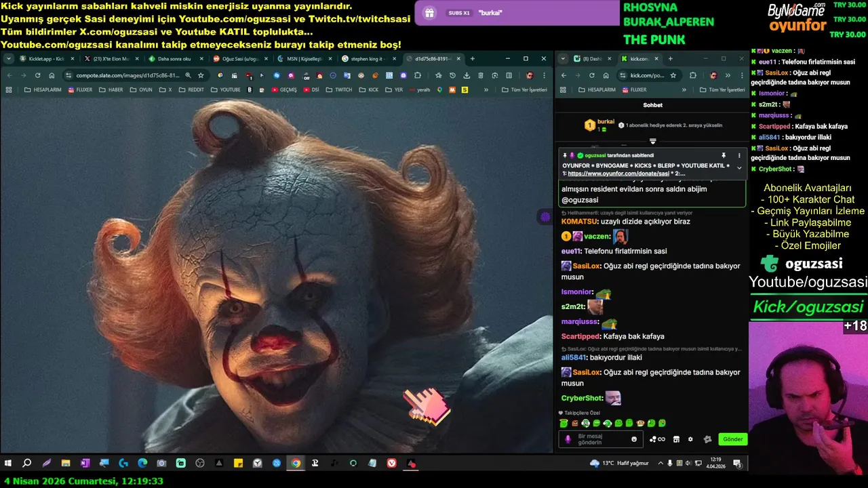Open new tab in left browser
Viewport: 868px width, 488px height.
(x=473, y=59)
